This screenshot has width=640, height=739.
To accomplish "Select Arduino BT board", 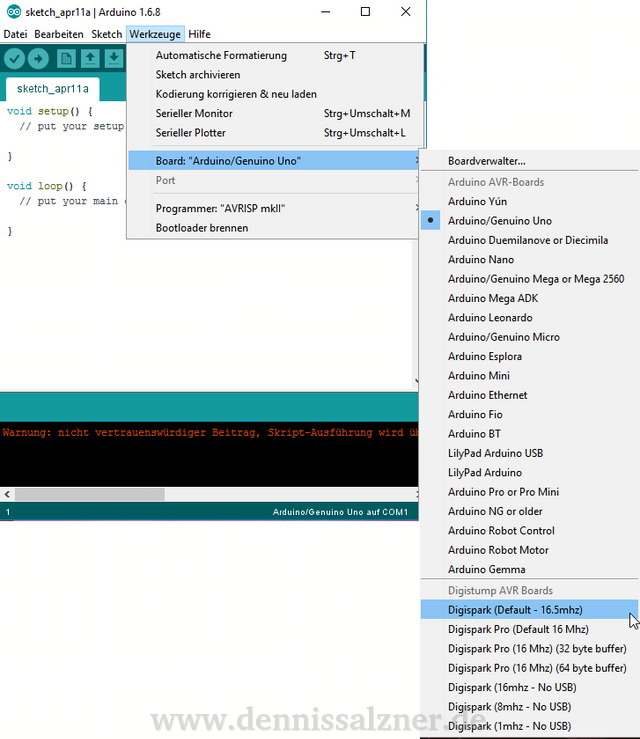I will (x=530, y=434).
